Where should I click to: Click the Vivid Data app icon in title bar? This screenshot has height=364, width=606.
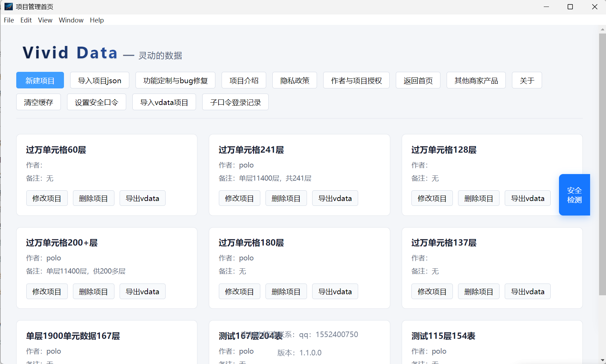point(9,7)
